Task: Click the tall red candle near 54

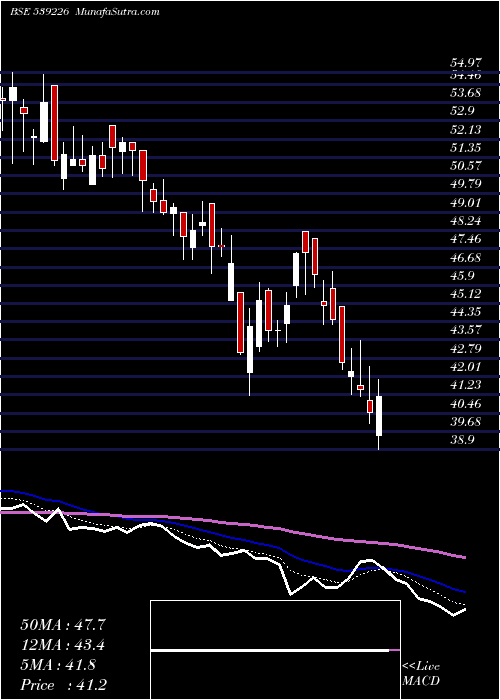Action: [54, 123]
